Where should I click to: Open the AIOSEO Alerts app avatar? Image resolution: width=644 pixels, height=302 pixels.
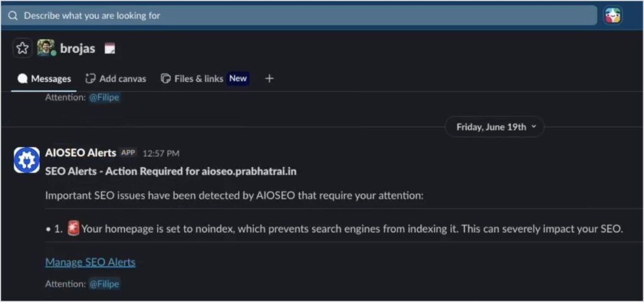point(26,160)
